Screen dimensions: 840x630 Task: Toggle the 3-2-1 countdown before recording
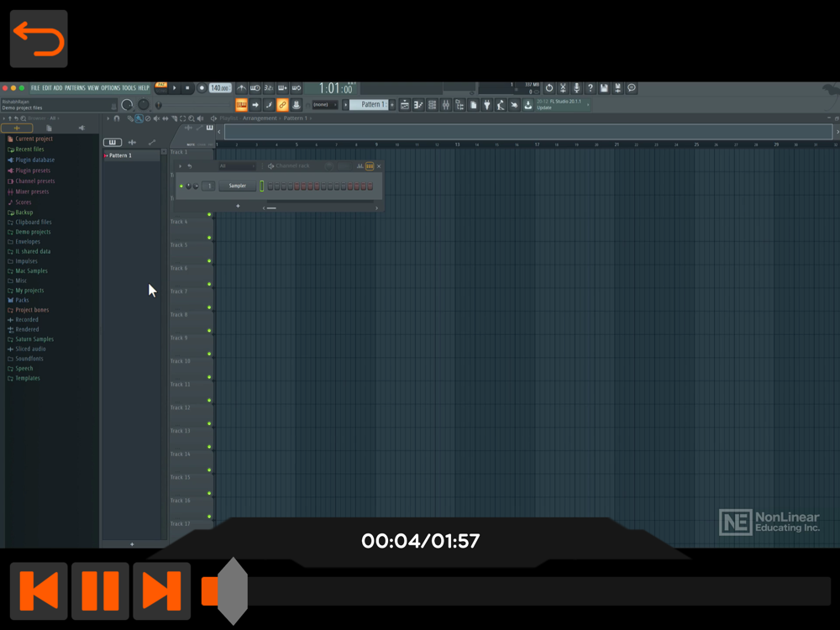pyautogui.click(x=269, y=88)
